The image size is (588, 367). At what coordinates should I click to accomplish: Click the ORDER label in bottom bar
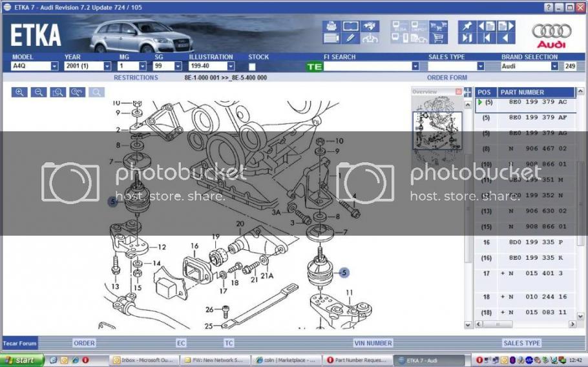click(84, 343)
